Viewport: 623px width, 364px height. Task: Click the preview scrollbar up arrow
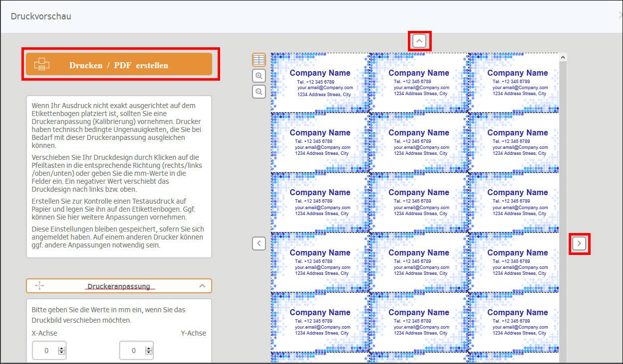click(563, 56)
